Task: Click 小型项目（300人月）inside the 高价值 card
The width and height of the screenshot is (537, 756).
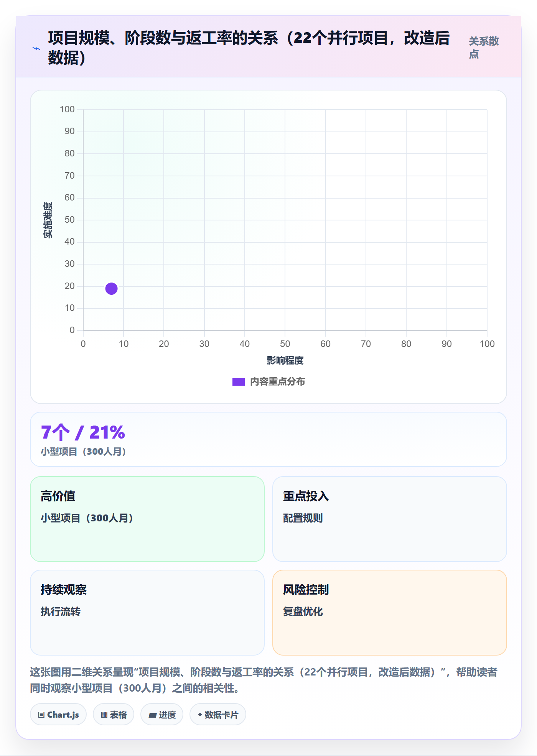Action: pyautogui.click(x=87, y=518)
